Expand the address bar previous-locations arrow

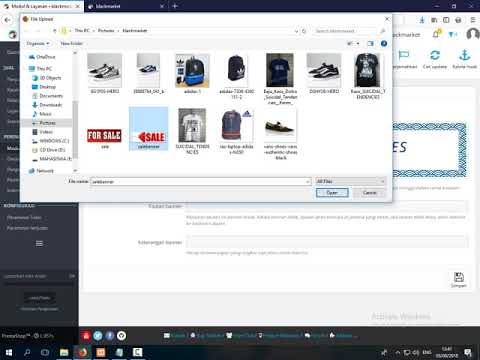(x=296, y=31)
